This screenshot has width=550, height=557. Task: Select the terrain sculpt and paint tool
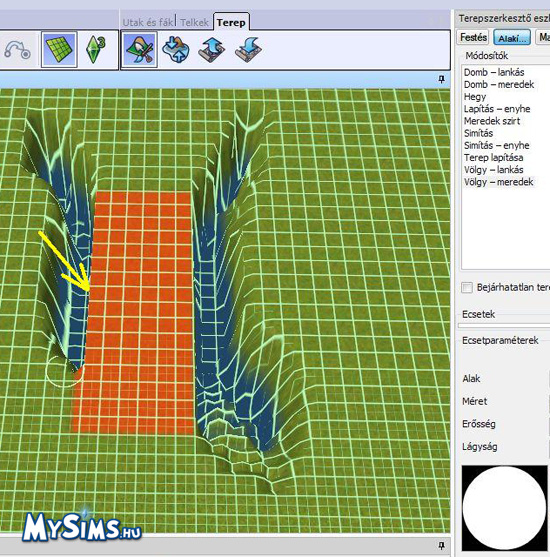[140, 49]
